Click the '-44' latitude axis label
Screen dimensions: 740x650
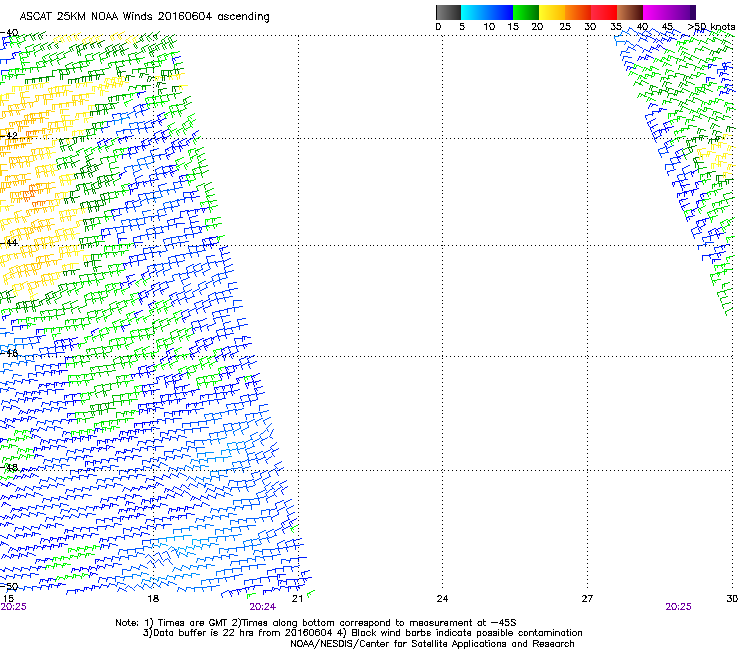9,243
